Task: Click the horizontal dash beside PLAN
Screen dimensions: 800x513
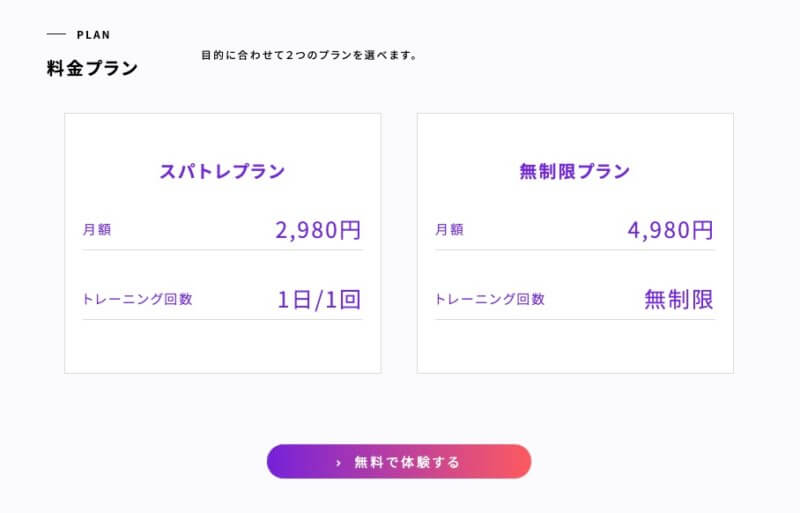Action: pyautogui.click(x=56, y=35)
